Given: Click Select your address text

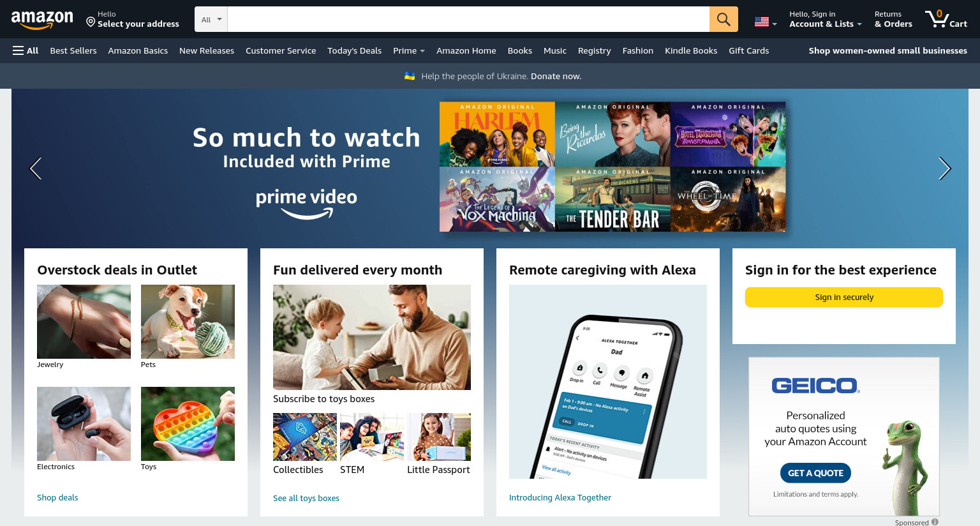Looking at the screenshot, I should coord(138,24).
